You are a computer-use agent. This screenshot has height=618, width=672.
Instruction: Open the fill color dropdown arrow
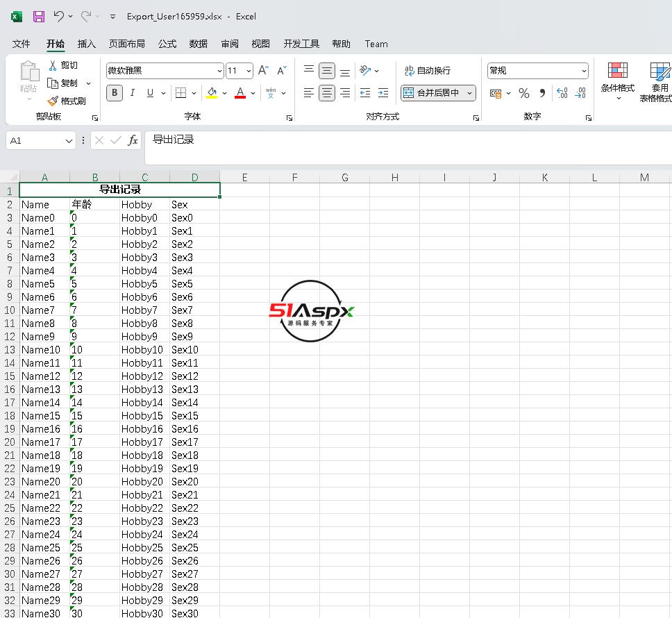(224, 93)
